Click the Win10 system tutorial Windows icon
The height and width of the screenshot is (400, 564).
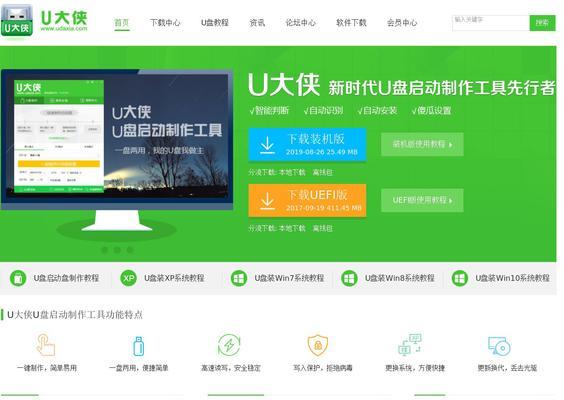coord(459,278)
